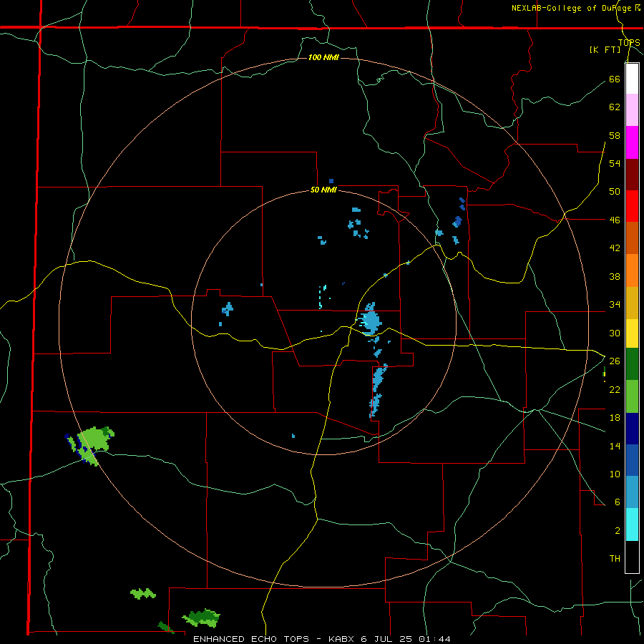Click the 66 legend value

pos(615,79)
